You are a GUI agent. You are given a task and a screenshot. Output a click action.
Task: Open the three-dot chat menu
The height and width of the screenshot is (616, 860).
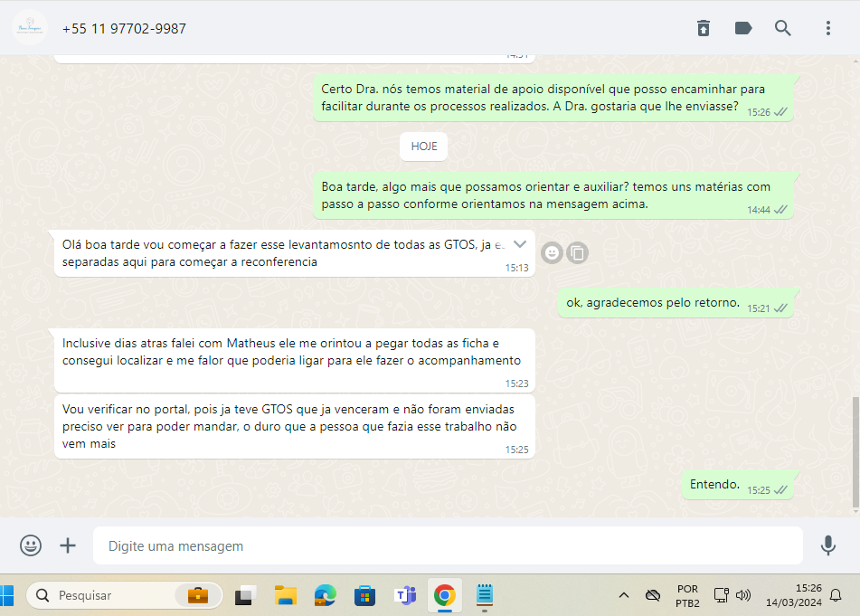(x=828, y=28)
